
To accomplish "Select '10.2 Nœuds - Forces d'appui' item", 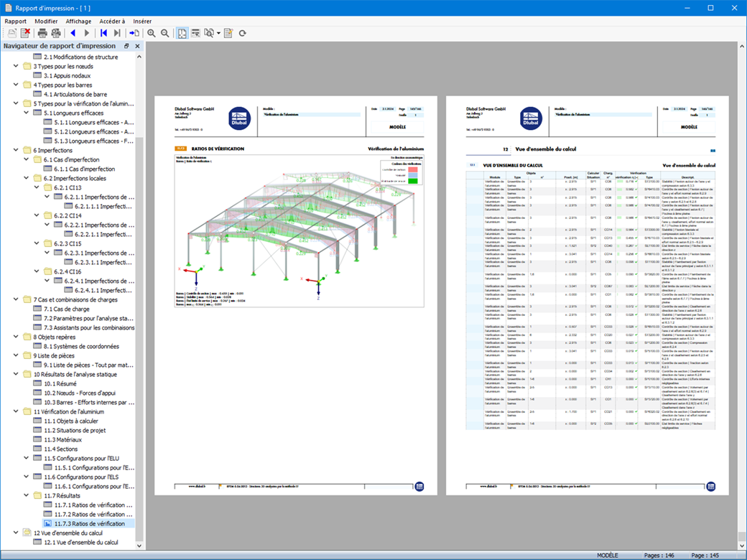I will (x=80, y=393).
